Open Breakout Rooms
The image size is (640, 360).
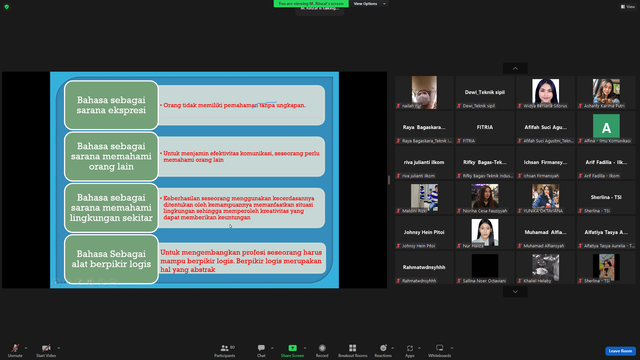pos(353,350)
